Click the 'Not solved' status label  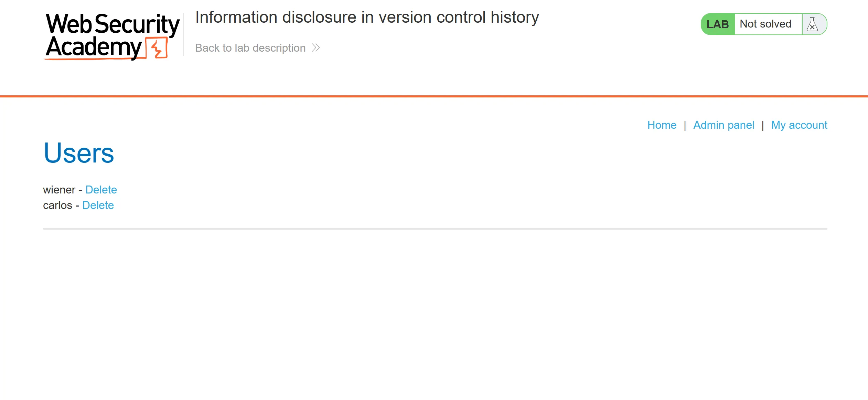pos(765,24)
